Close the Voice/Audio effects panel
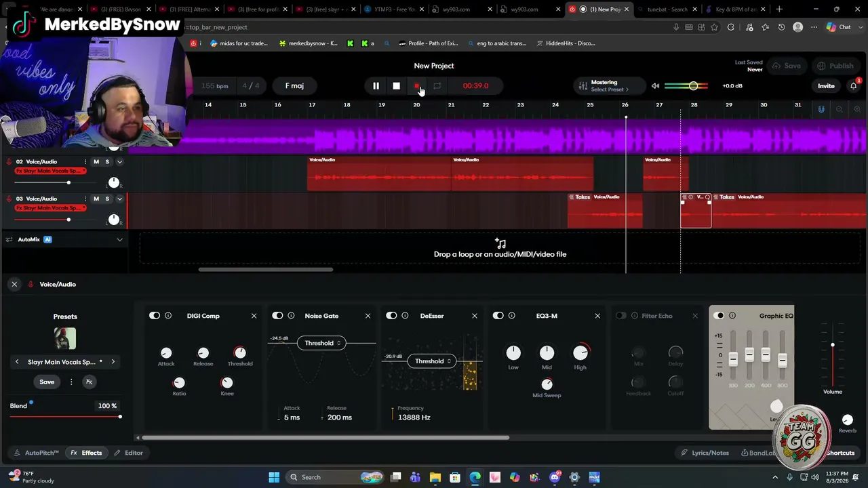The image size is (868, 488). (14, 284)
